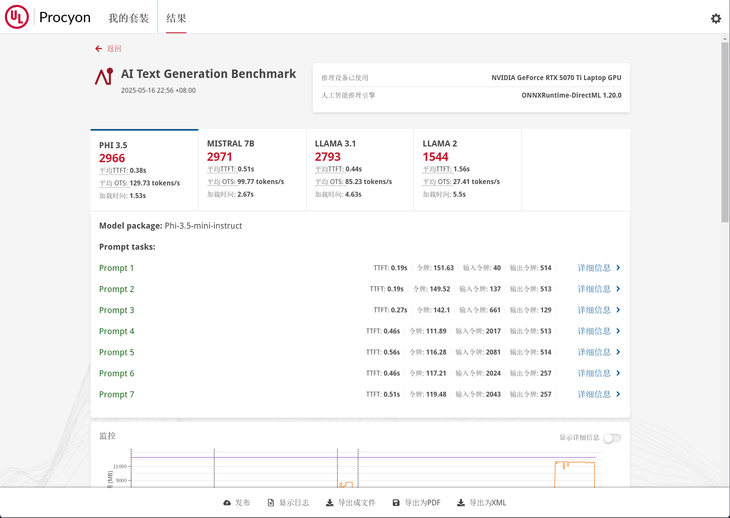Click the 85.23 tokens/s value
Screen dimensions: 730x518
pos(369,182)
